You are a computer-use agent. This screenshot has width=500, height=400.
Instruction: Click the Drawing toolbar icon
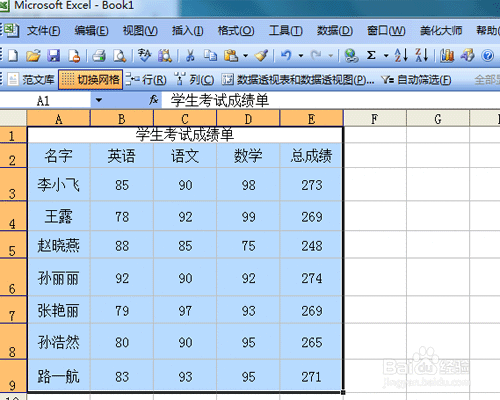[467, 55]
